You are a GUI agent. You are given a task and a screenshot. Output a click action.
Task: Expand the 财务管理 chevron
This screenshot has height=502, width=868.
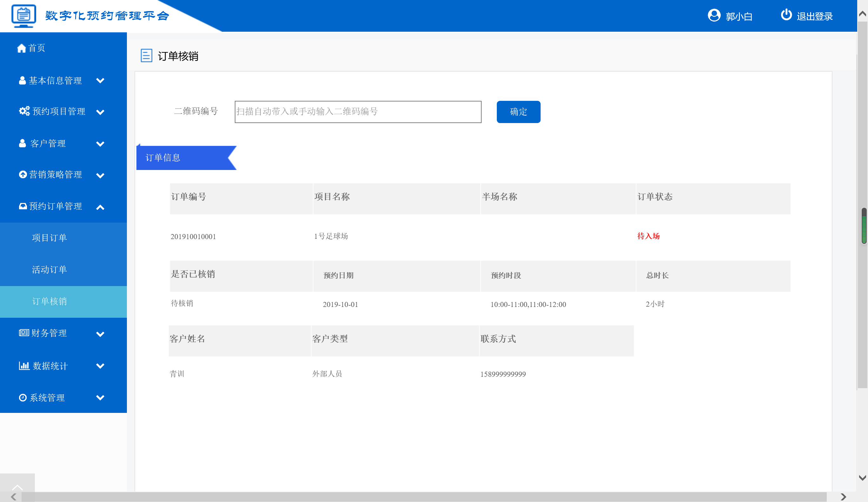coord(100,334)
